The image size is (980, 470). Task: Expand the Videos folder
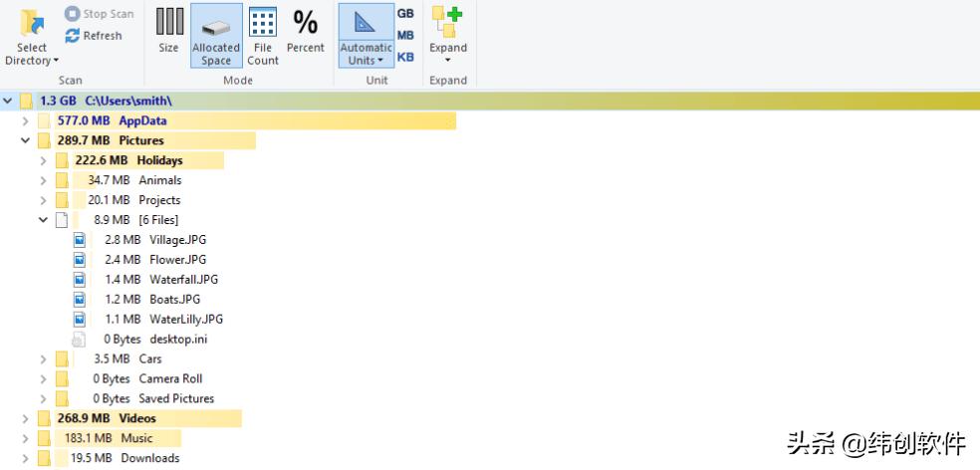click(x=25, y=419)
